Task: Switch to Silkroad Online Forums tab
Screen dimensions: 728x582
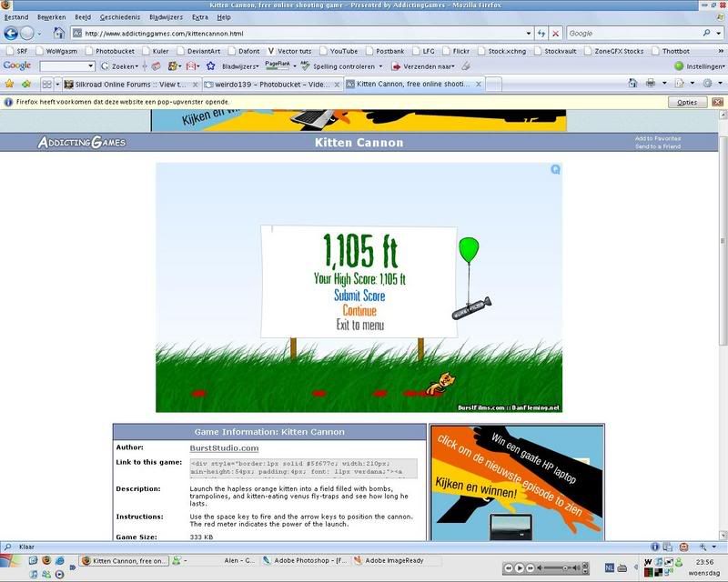Action: pyautogui.click(x=130, y=85)
